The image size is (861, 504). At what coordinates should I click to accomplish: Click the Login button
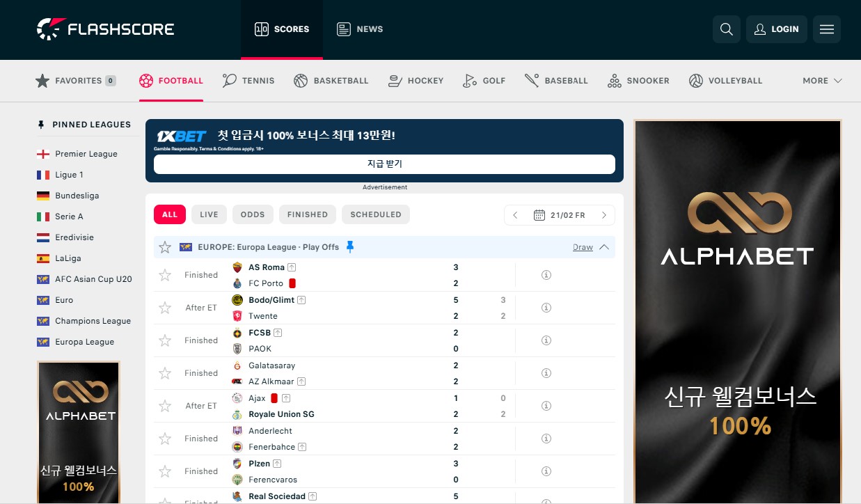point(776,29)
